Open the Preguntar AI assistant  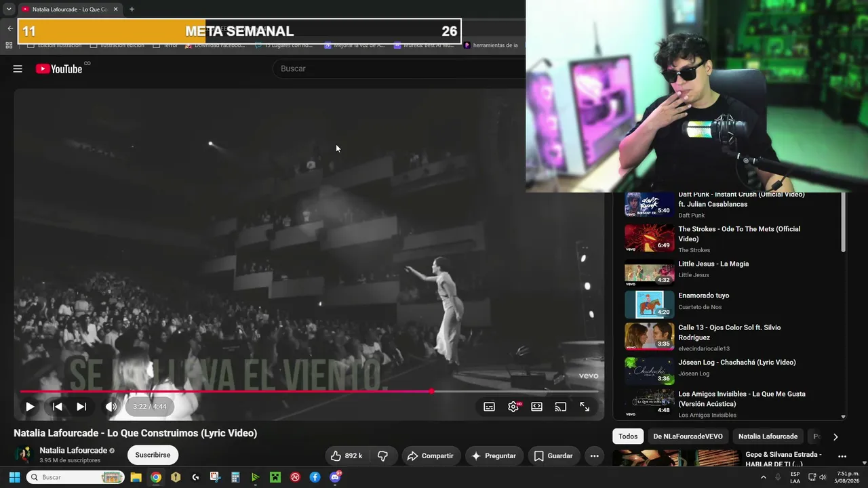click(494, 456)
